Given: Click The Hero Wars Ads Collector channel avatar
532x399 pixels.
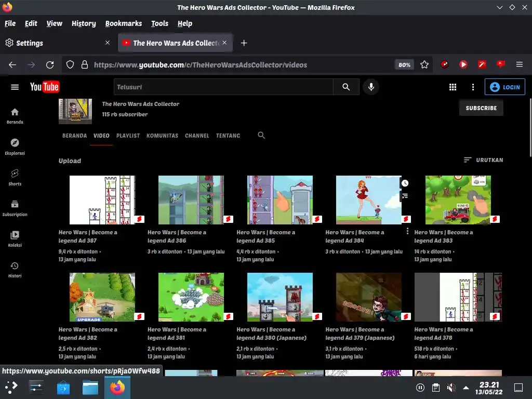Looking at the screenshot, I should [x=75, y=111].
